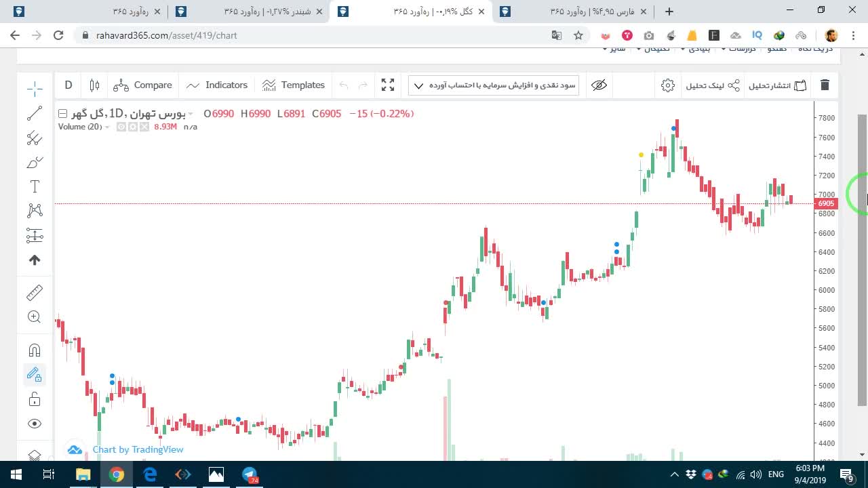Open the prediction and measurement tools

(x=35, y=235)
